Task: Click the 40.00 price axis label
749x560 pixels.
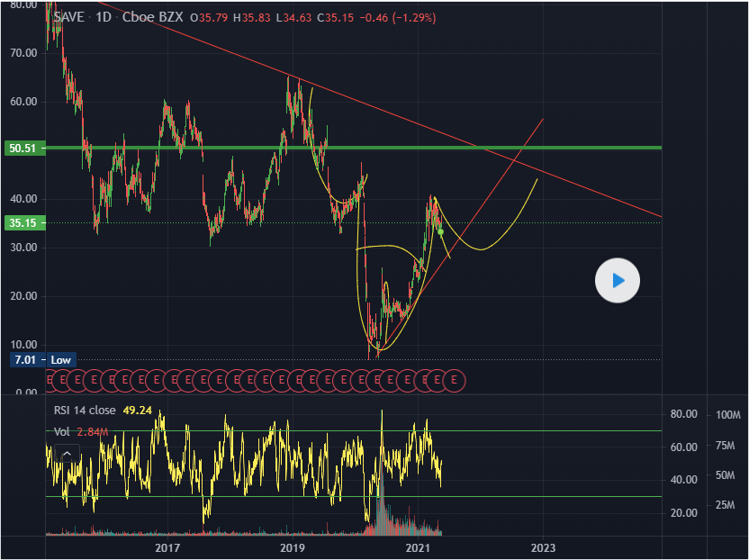Action: pos(23,199)
